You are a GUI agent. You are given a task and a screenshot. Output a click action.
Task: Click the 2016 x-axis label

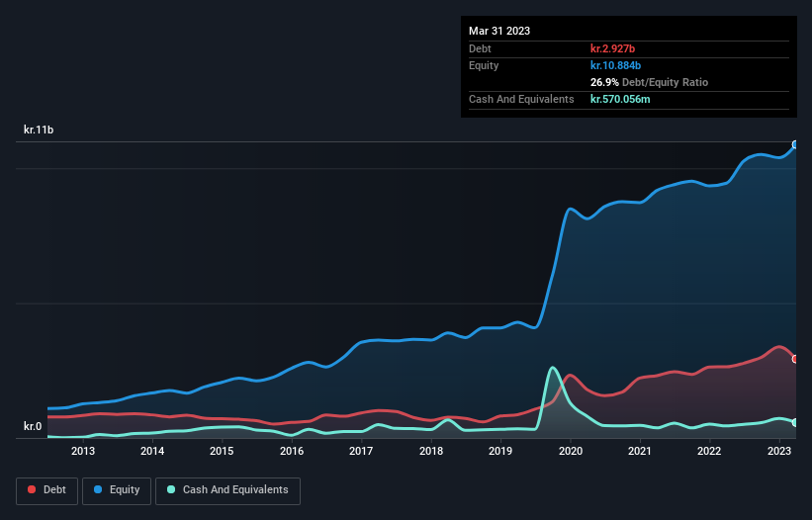click(x=292, y=451)
